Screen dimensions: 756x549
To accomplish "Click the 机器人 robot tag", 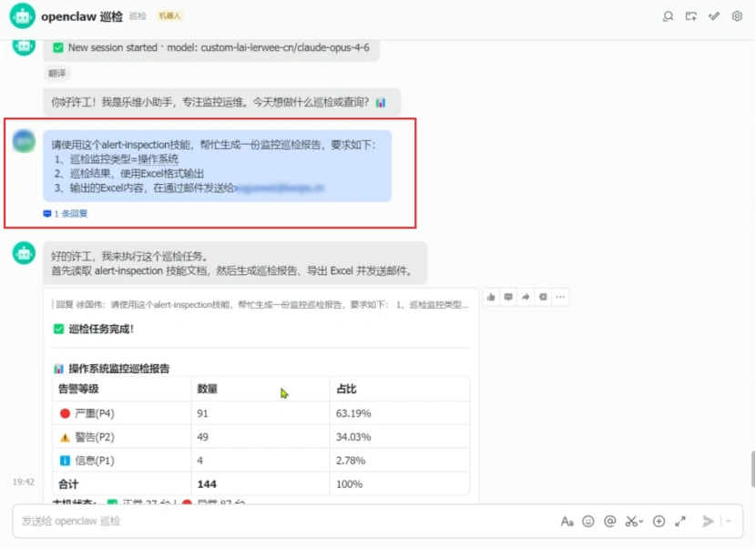I will point(169,15).
